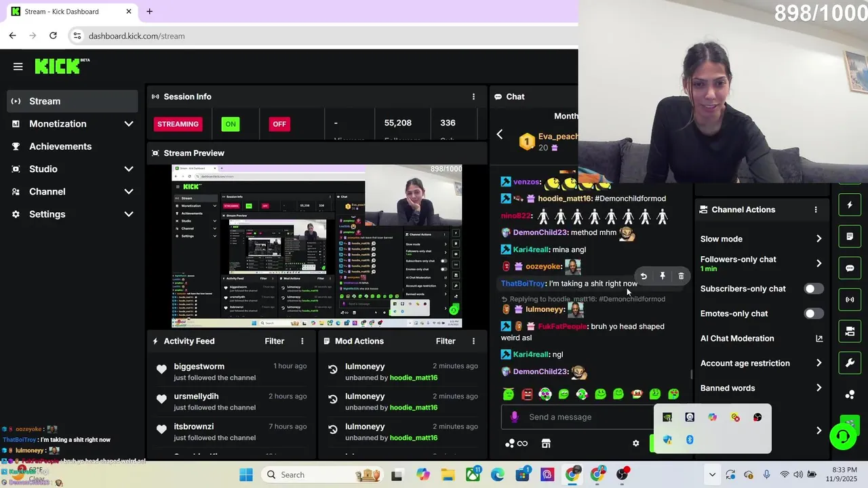
Task: Click the green headset support button
Action: pyautogui.click(x=843, y=436)
